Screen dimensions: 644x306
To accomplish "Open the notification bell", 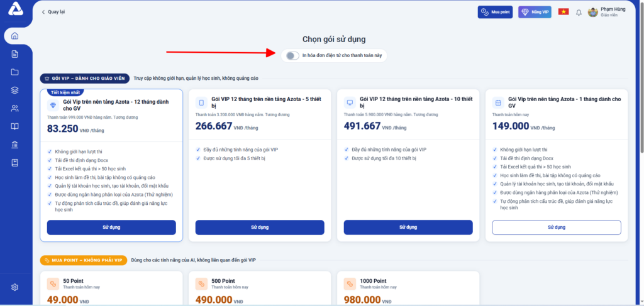I will click(579, 13).
